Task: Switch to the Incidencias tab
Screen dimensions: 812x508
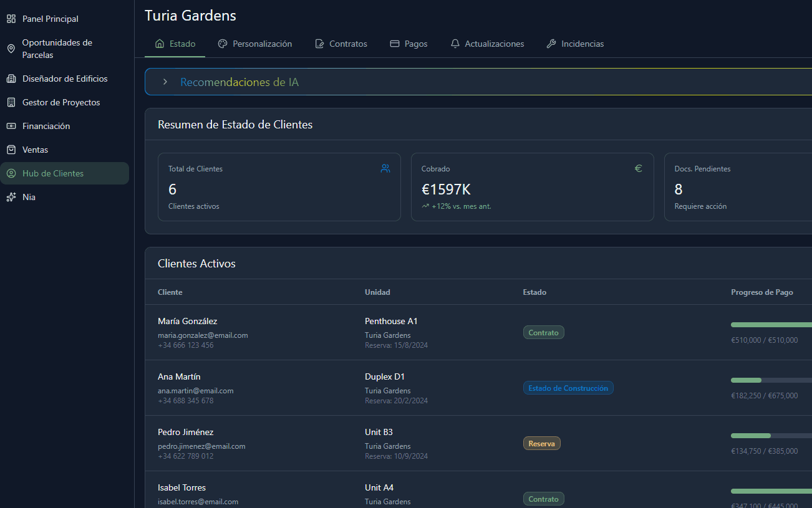Action: click(x=576, y=44)
